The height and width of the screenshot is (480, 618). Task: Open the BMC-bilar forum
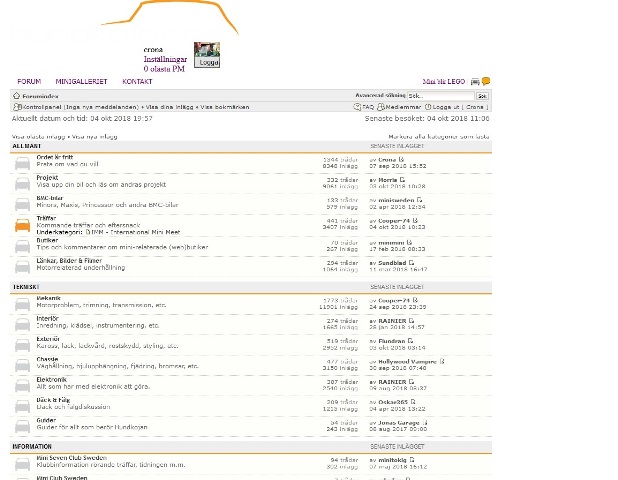click(50, 198)
